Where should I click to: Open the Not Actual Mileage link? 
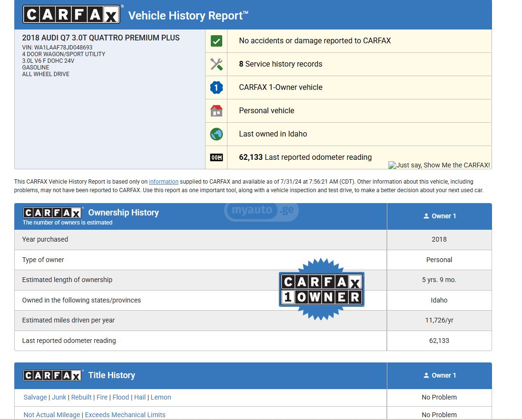pyautogui.click(x=52, y=415)
